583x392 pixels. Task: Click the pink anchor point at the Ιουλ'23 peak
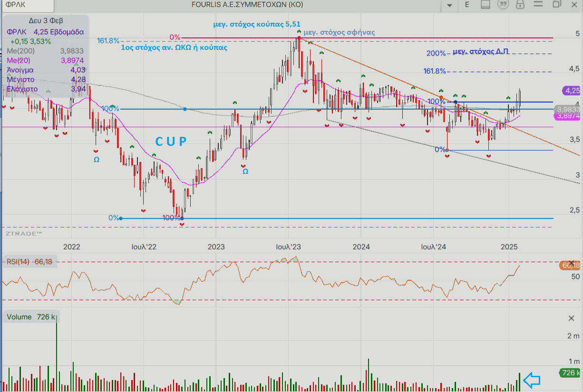[299, 38]
